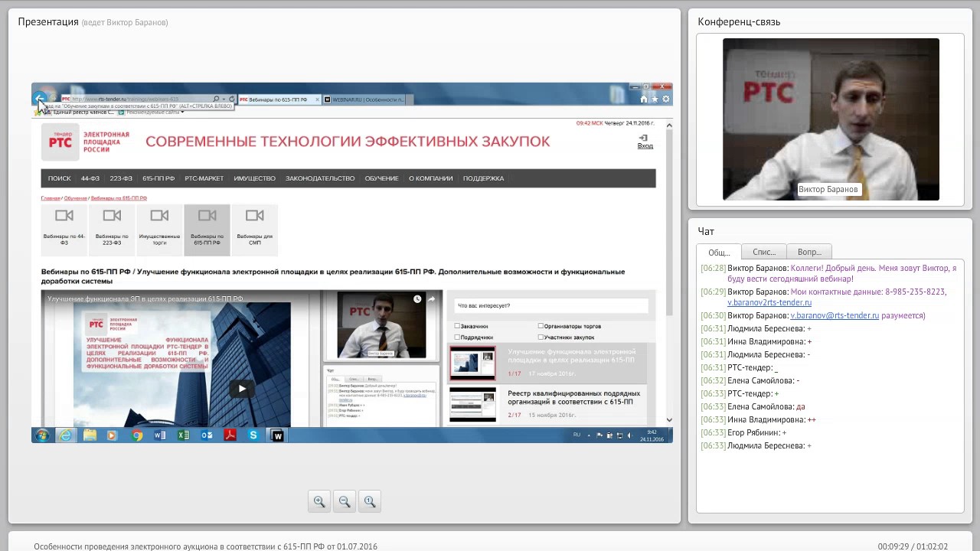
Task: Click Обучение breadcrumb link
Action: click(76, 198)
